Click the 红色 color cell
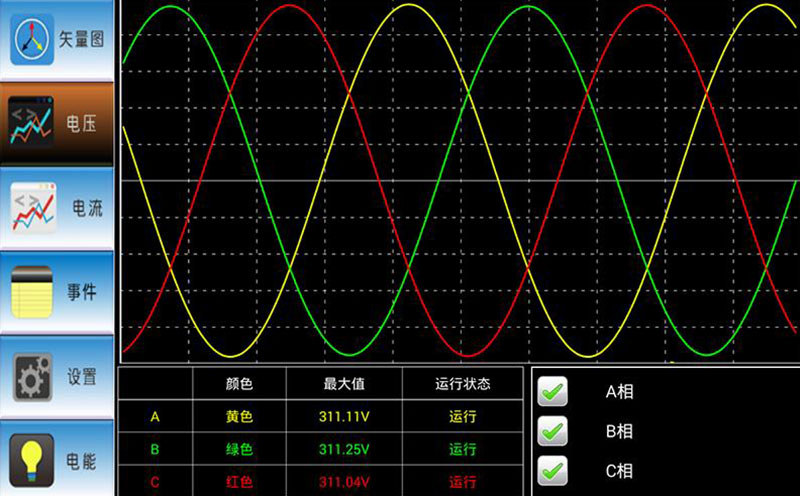 tap(239, 482)
